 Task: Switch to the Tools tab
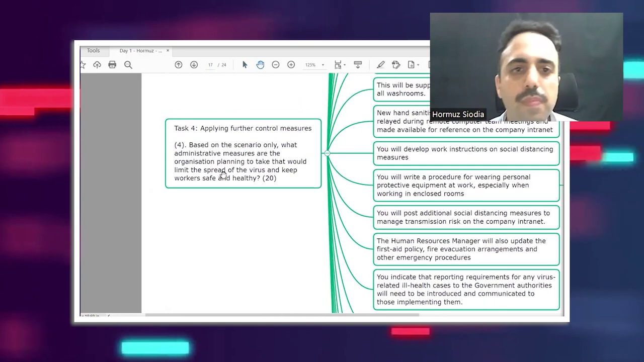[x=93, y=51]
